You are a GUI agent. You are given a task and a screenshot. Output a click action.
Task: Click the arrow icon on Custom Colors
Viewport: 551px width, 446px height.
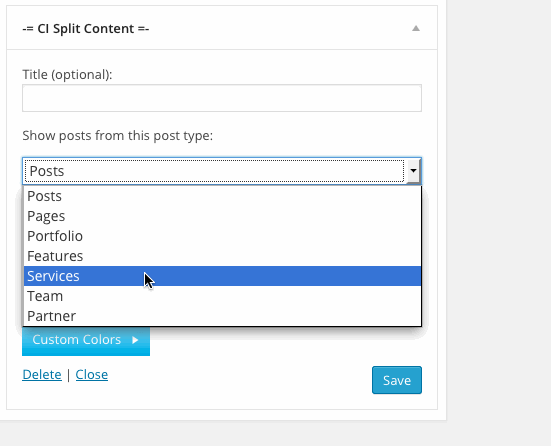(x=135, y=340)
